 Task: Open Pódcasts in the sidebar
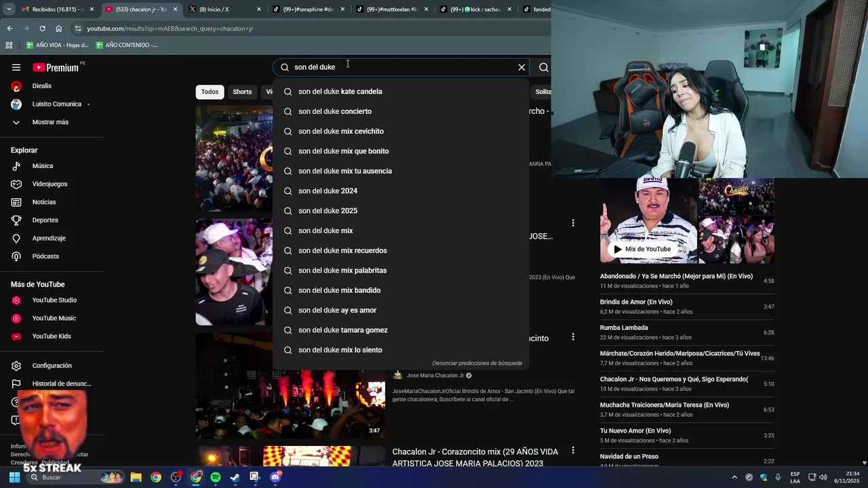[x=45, y=256]
